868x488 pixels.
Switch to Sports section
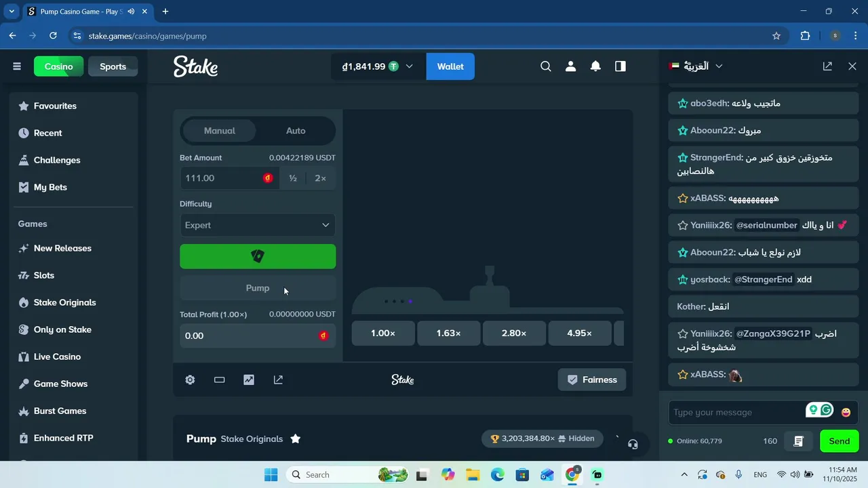coord(113,66)
